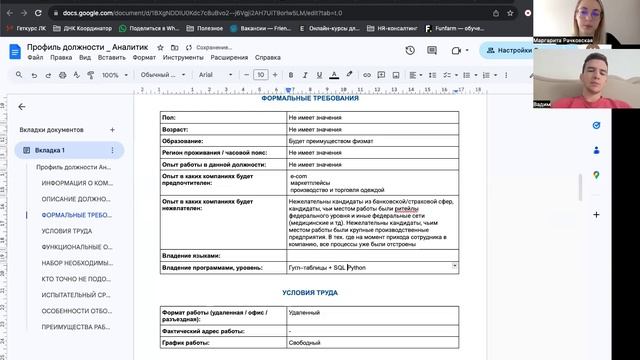Open Contacts side panel icon

pos(596,150)
